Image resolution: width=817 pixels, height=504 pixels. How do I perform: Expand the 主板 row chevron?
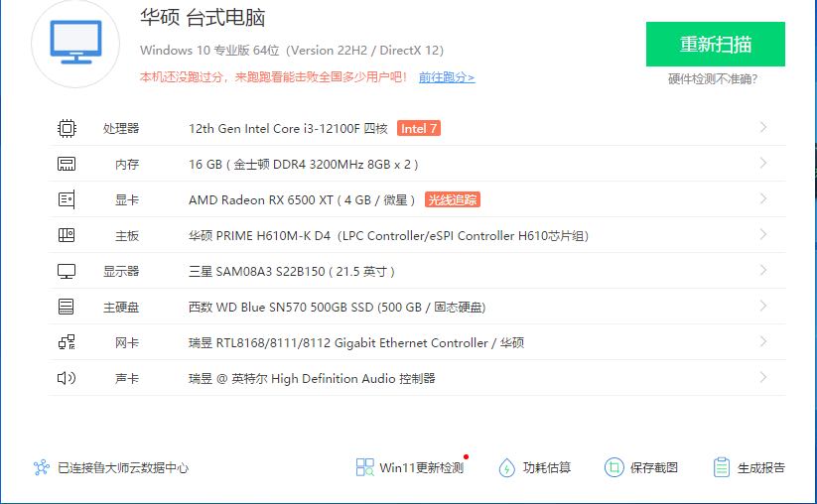[x=763, y=235]
